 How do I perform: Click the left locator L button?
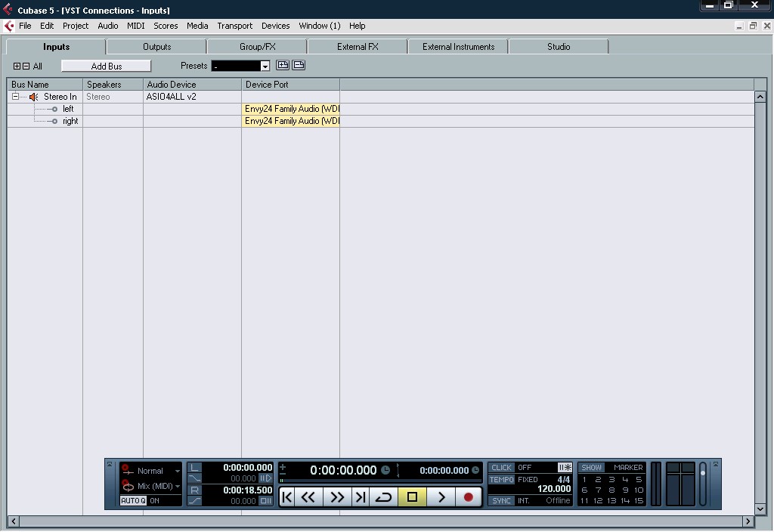[x=195, y=467]
